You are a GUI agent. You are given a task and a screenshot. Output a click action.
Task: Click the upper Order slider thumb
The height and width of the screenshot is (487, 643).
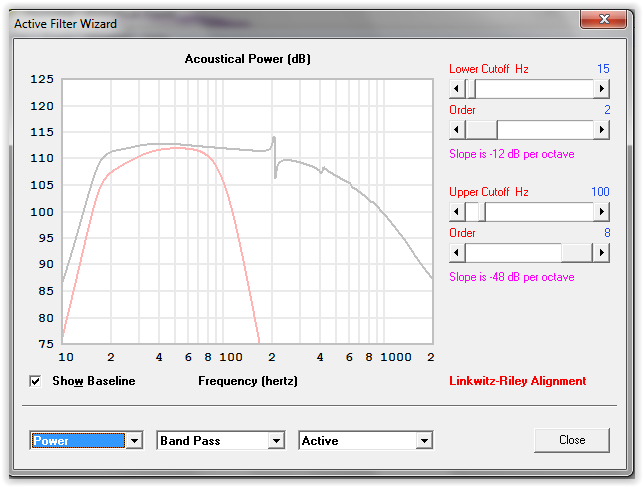[x=577, y=253]
